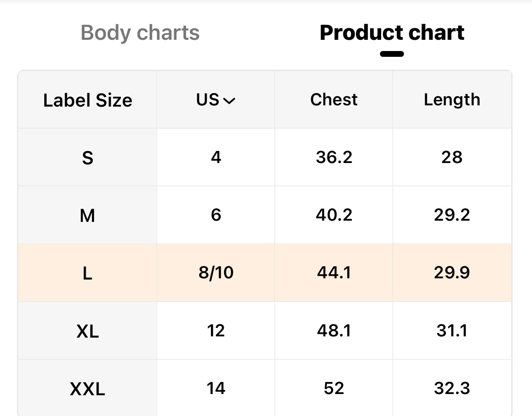Click the chevron next to US

coord(229,101)
